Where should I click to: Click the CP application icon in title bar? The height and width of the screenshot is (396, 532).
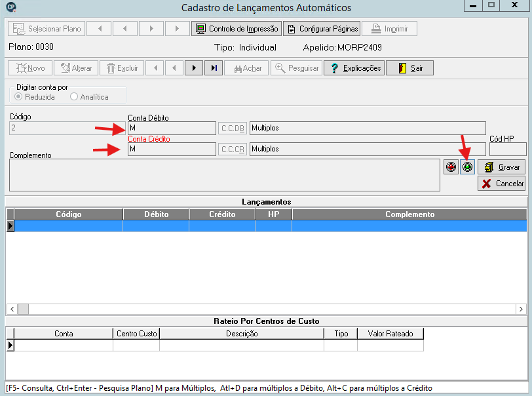point(11,7)
